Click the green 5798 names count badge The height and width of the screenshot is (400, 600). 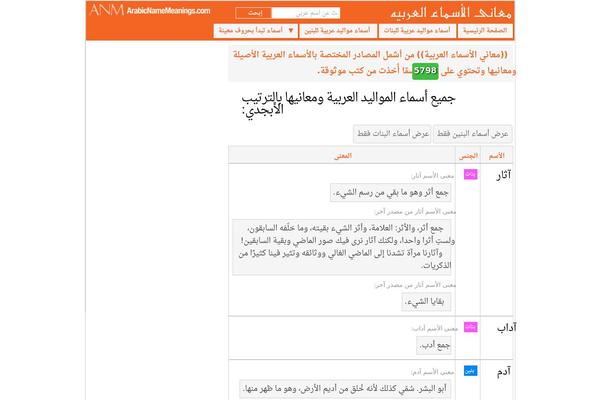click(425, 71)
